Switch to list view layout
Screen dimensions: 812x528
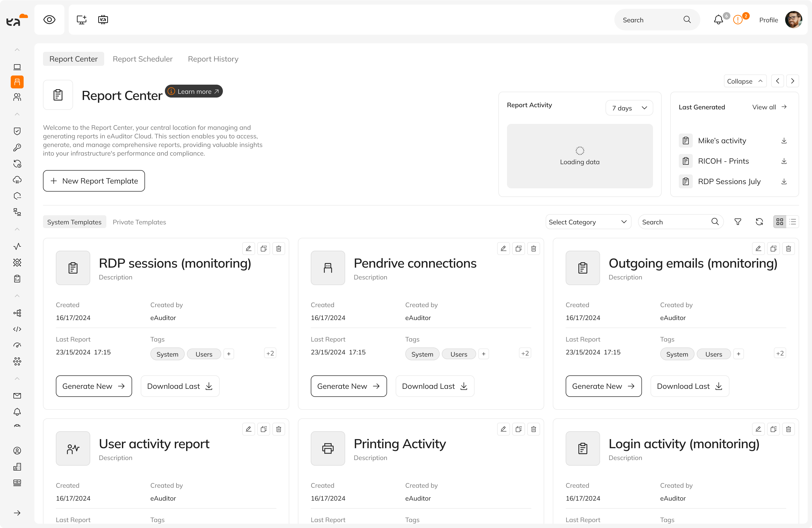(x=793, y=222)
